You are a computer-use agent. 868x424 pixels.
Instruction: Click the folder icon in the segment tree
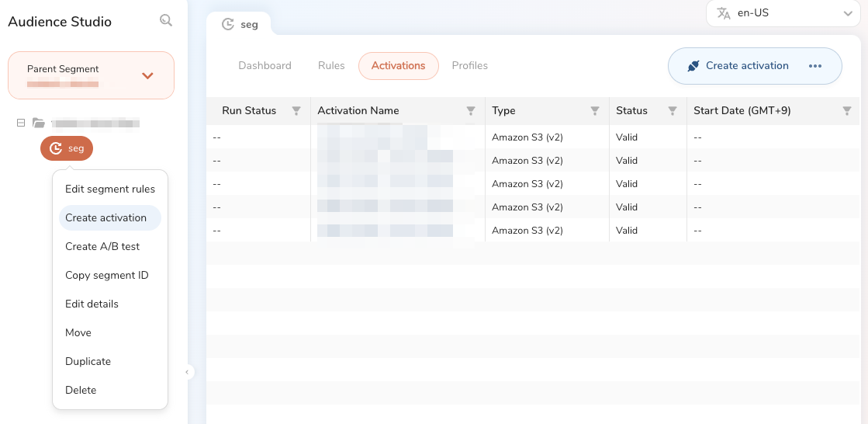[39, 123]
